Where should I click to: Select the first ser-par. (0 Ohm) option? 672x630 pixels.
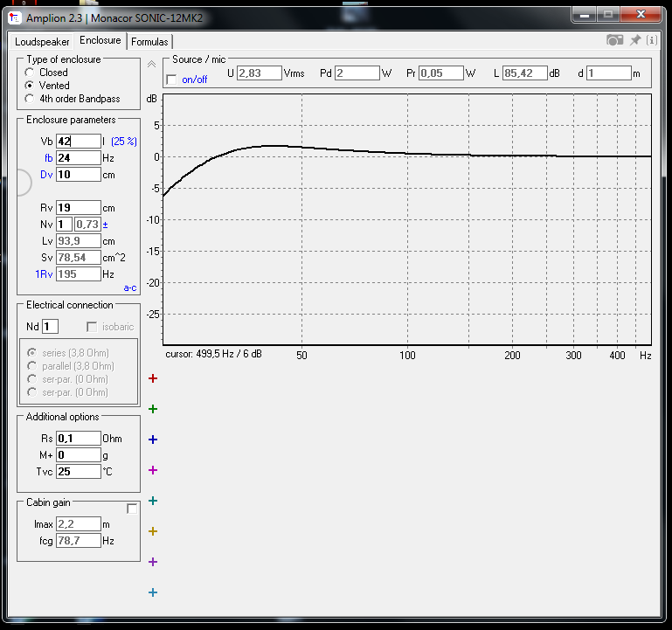(31, 379)
